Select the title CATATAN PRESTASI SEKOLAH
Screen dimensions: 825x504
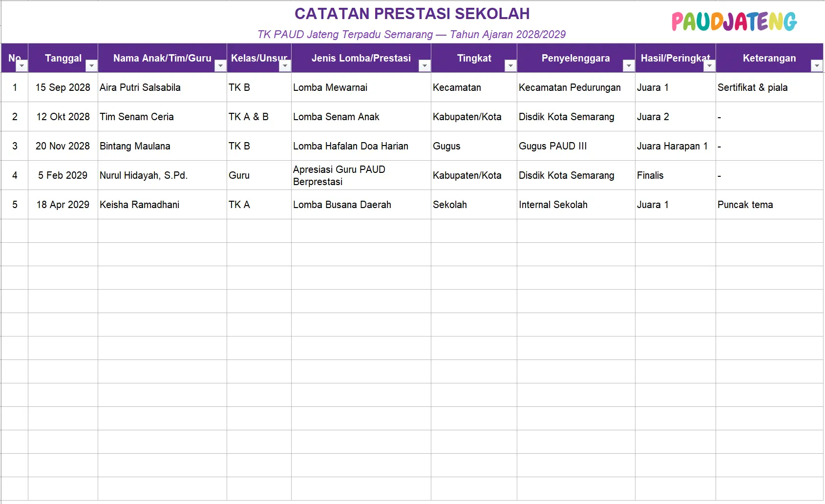click(x=412, y=14)
